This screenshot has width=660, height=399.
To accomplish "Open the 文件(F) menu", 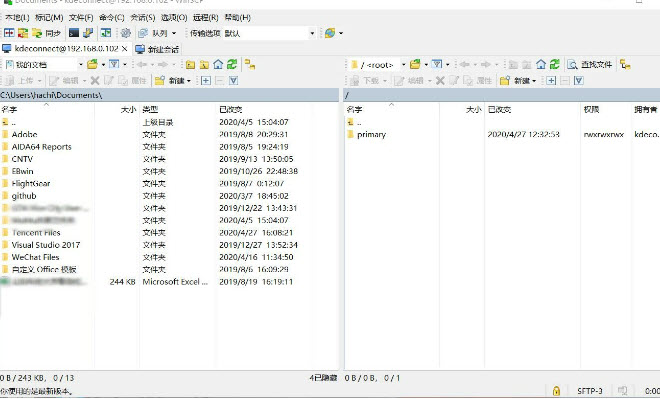I will click(81, 18).
